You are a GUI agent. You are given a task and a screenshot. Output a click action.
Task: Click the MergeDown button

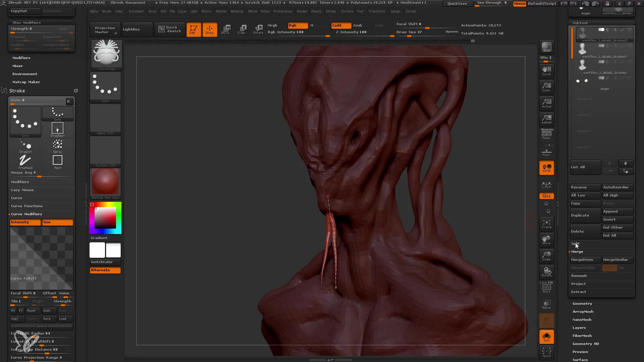click(585, 260)
